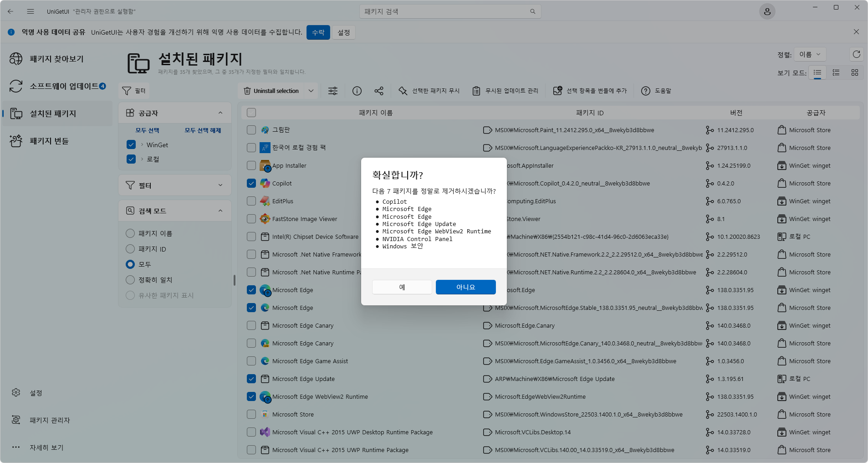The height and width of the screenshot is (463, 868).
Task: Check the Microsoft Edge Canary winget checkbox
Action: click(x=251, y=325)
